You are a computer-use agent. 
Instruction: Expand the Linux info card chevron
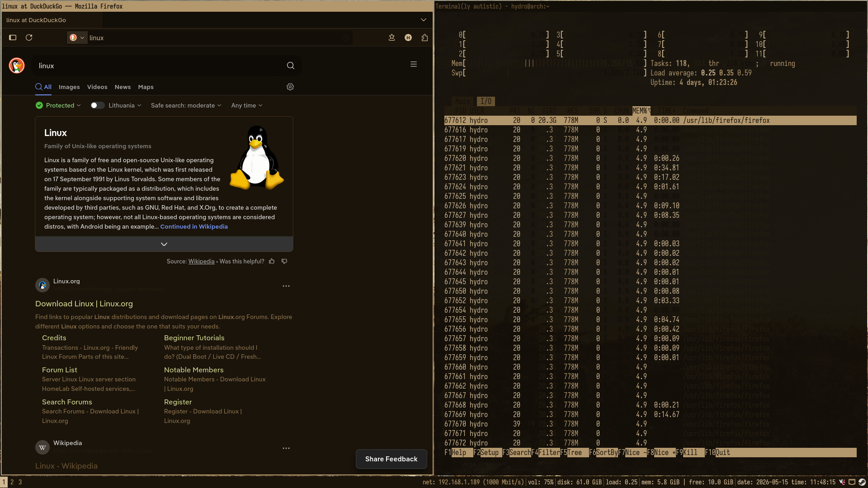pos(164,244)
